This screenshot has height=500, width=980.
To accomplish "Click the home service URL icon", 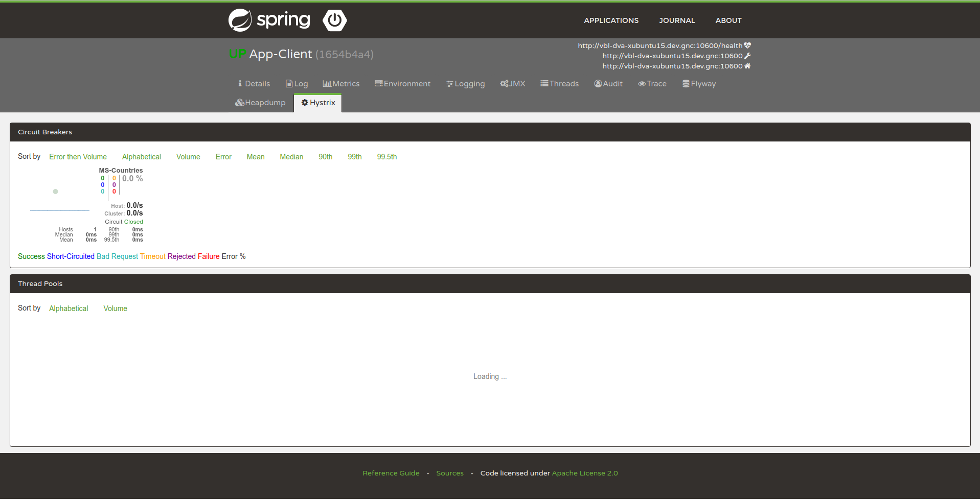I will point(747,66).
